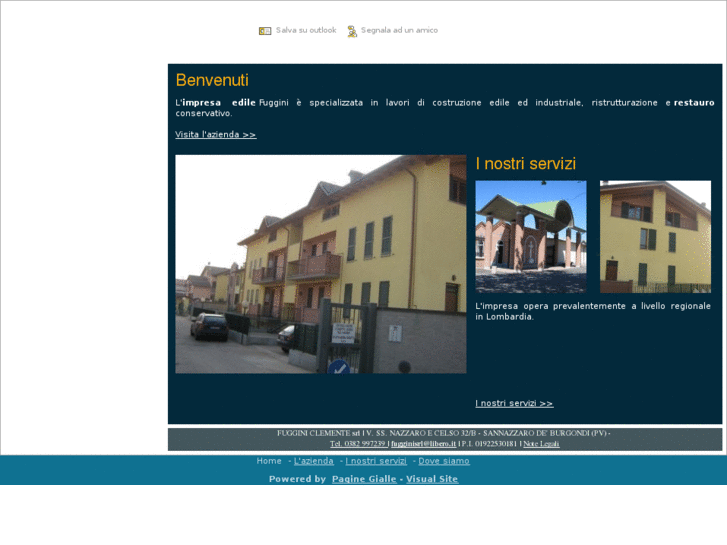Click the bold word restauro

tap(694, 103)
